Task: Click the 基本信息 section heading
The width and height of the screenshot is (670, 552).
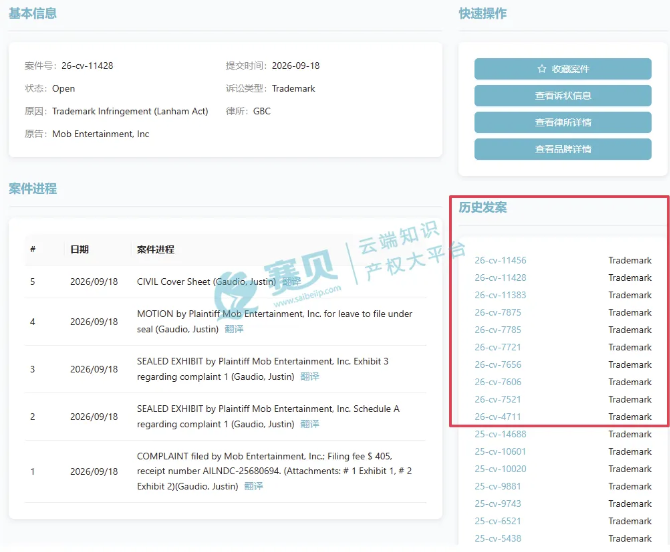Action: [x=32, y=13]
